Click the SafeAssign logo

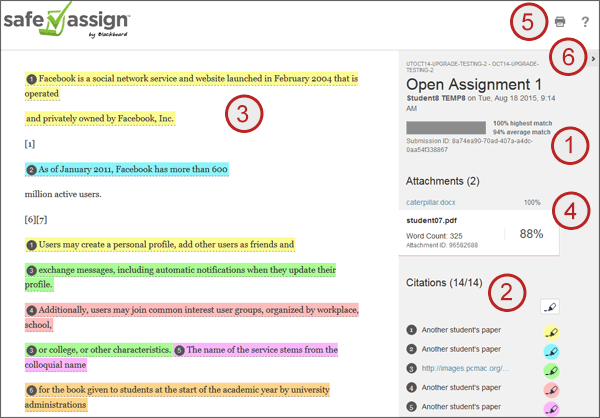67,20
